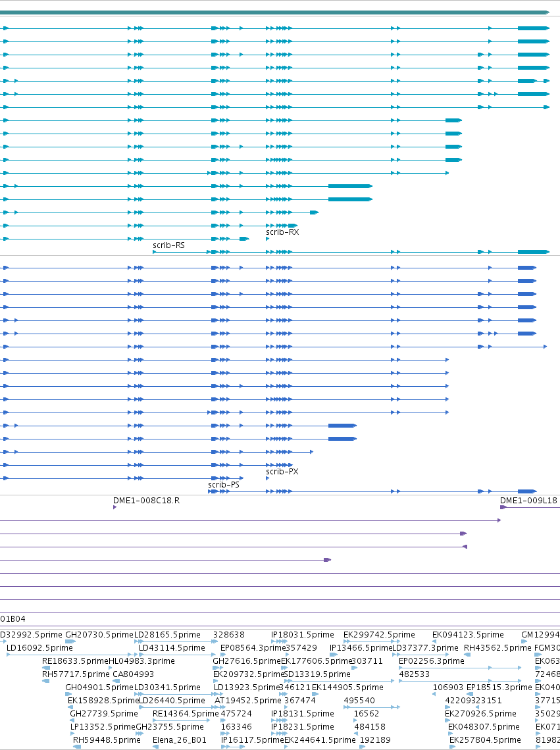560x750 pixels.
Task: Select the LD28165.5prime EST label
Action: click(168, 635)
